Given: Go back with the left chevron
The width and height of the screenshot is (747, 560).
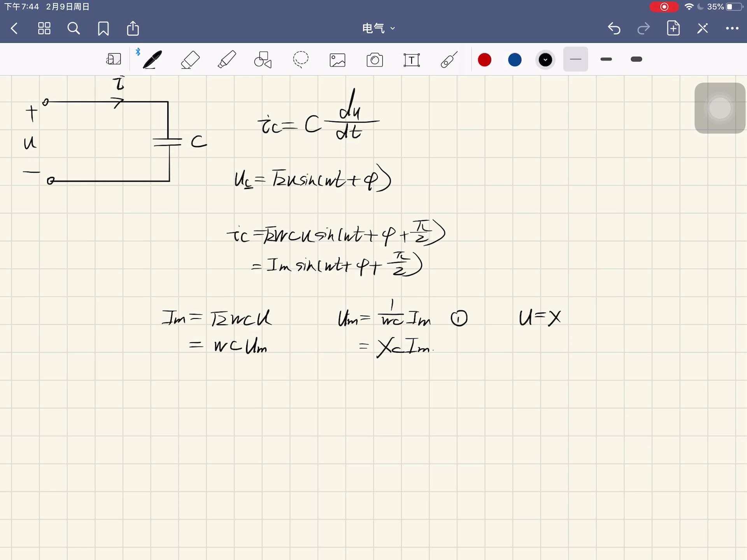Looking at the screenshot, I should pyautogui.click(x=14, y=28).
